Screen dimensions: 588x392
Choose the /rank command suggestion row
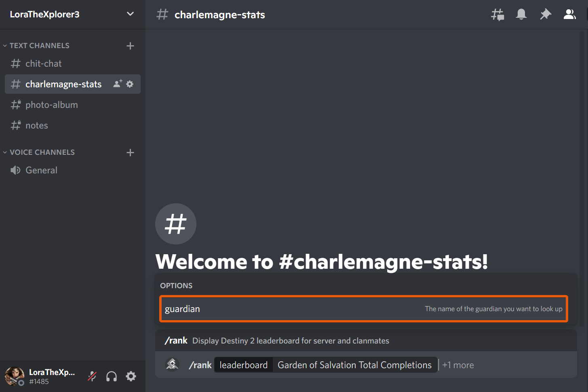366,341
